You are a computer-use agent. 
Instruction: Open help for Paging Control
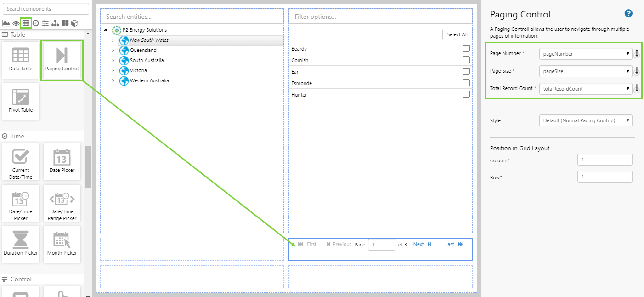point(628,14)
